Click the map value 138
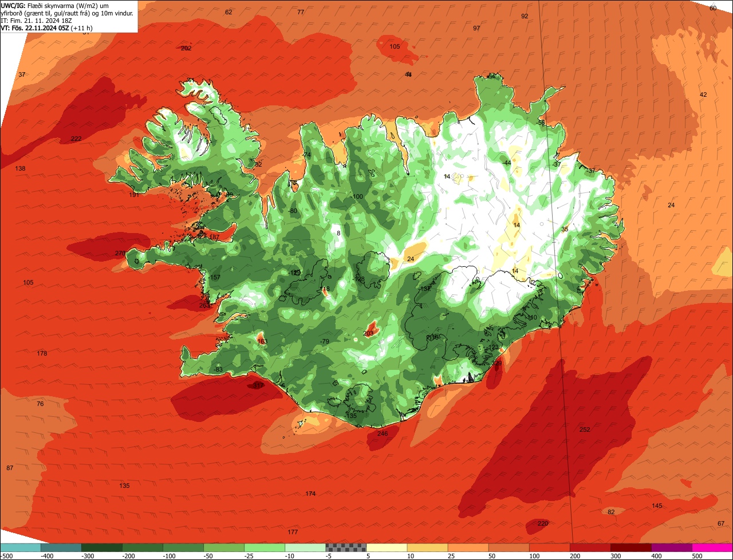This screenshot has height=560, width=733. coord(21,168)
